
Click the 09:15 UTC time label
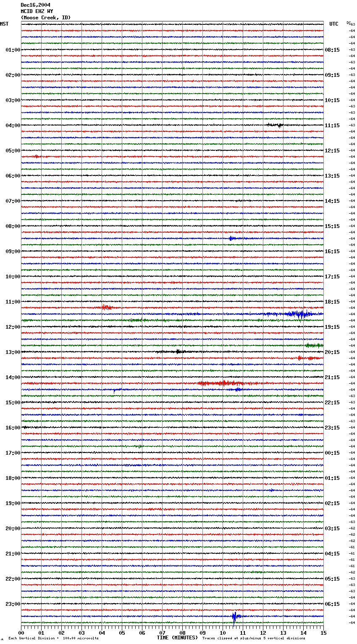click(x=332, y=75)
